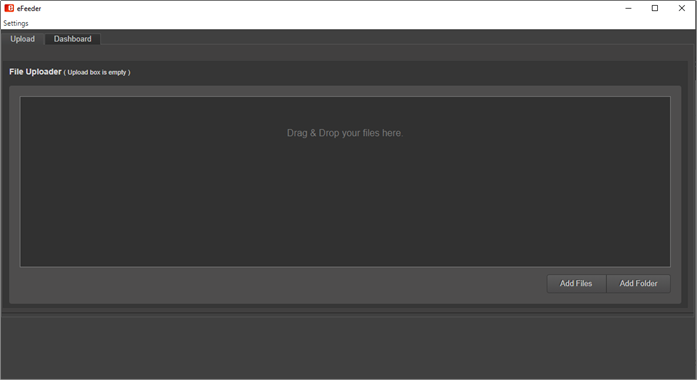The height and width of the screenshot is (380, 697).
Task: Click the Add Files button
Action: click(576, 284)
